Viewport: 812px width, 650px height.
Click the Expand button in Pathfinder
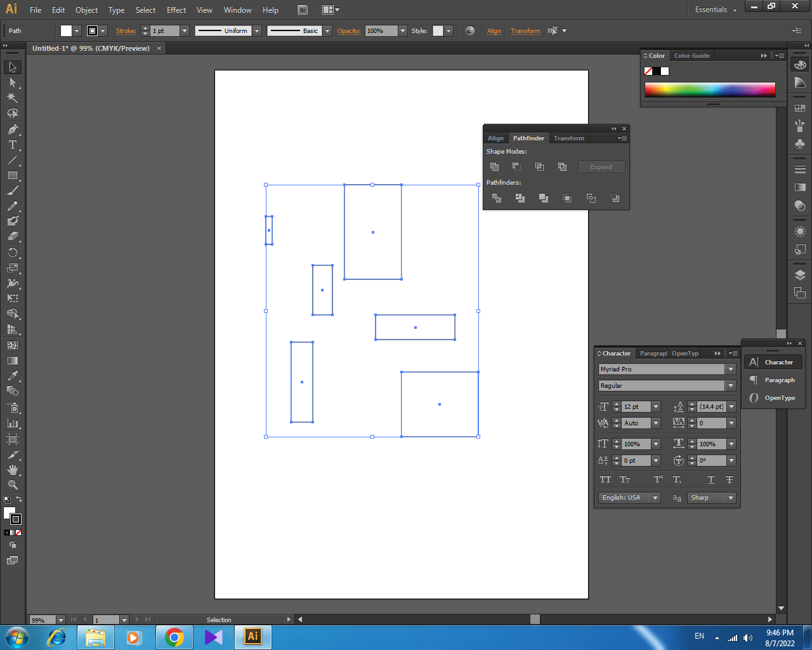(601, 167)
